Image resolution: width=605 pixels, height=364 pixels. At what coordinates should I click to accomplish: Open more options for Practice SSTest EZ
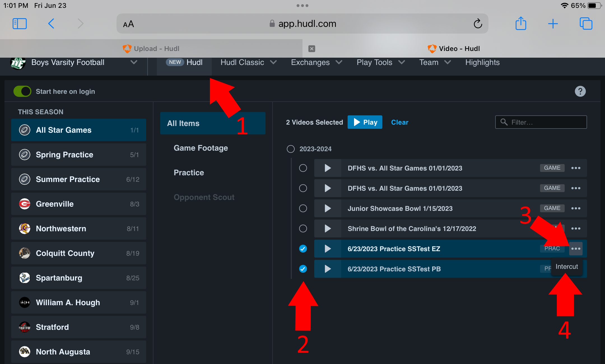[x=576, y=249]
